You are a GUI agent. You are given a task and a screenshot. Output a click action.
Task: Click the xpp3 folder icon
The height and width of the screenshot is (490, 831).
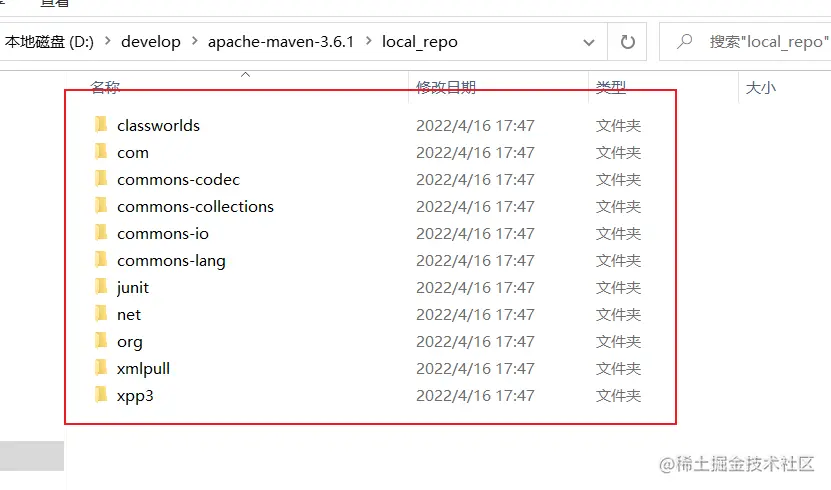[101, 395]
